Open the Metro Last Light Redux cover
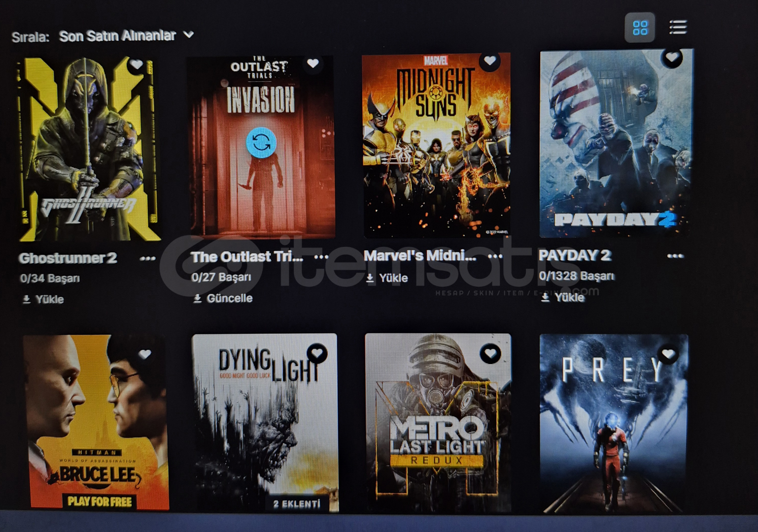This screenshot has height=532, width=758. coord(438,423)
